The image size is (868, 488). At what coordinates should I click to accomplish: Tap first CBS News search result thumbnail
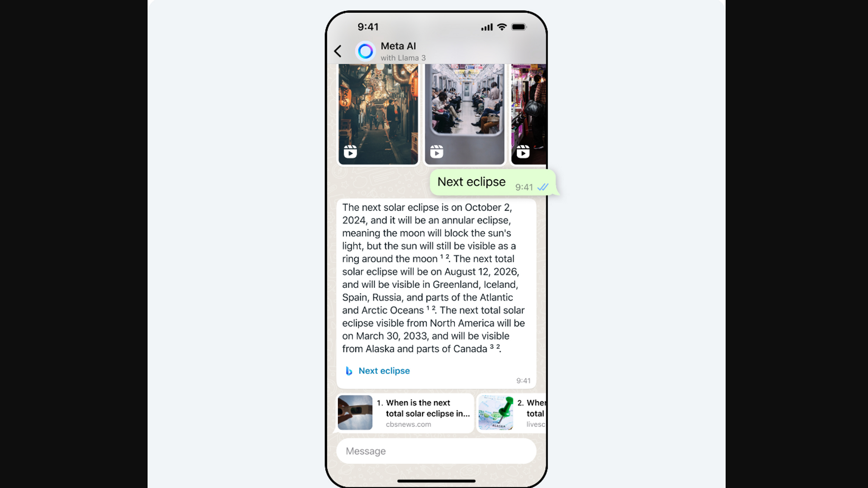pyautogui.click(x=354, y=412)
